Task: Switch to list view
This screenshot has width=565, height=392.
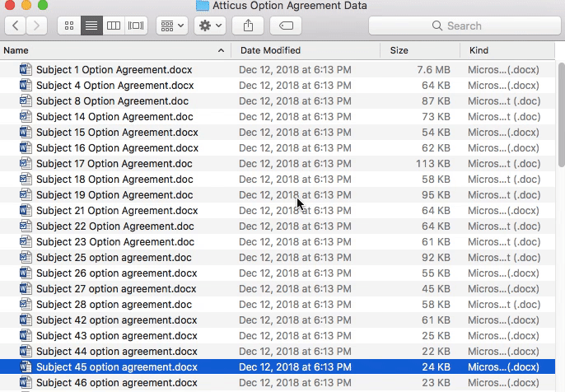Action: click(91, 26)
